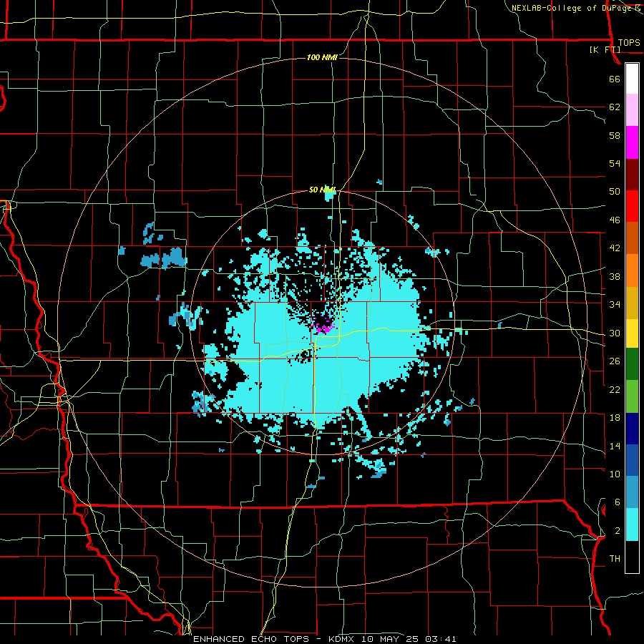Screen dimensions: 644x644
Task: Click the 03:41 timestamp
Action: [441, 639]
